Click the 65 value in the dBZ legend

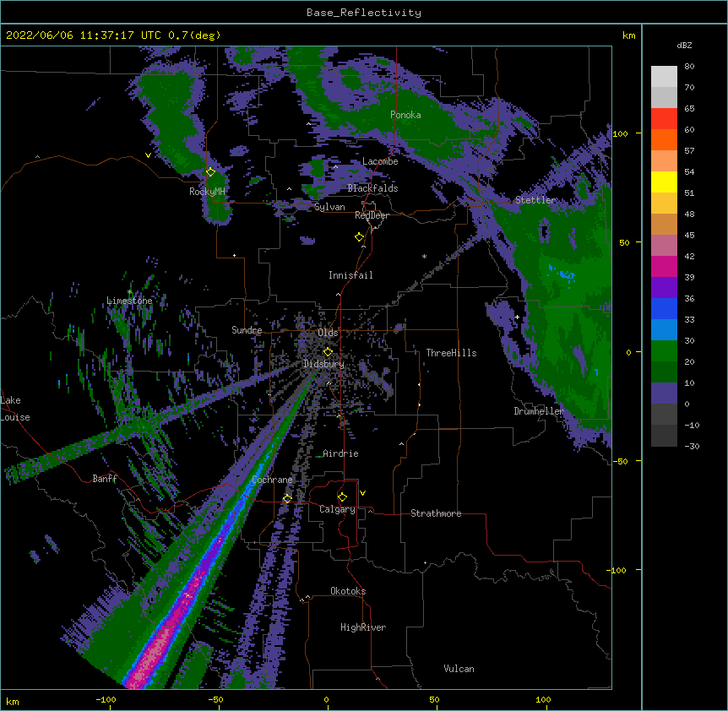pyautogui.click(x=689, y=108)
